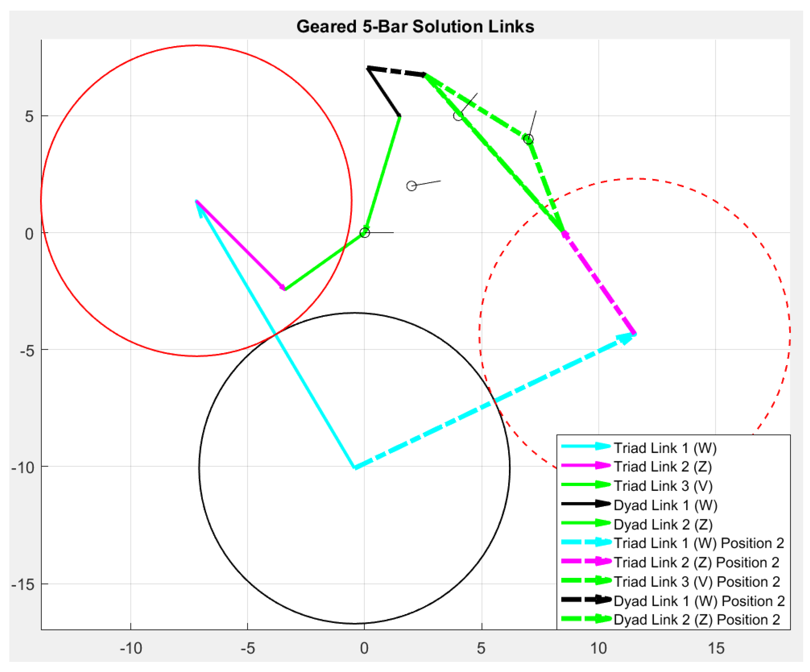
Task: Click the y-axis tick label 5
Action: point(29,117)
